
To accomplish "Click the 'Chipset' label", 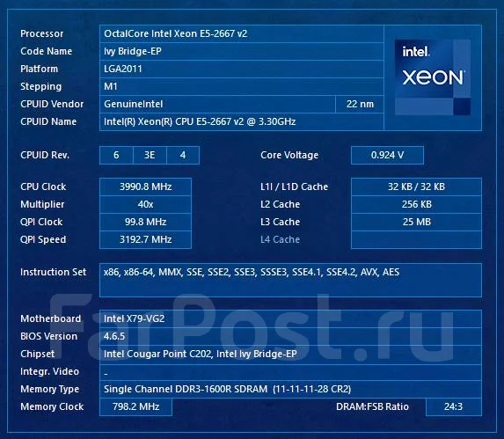I will coord(37,355).
